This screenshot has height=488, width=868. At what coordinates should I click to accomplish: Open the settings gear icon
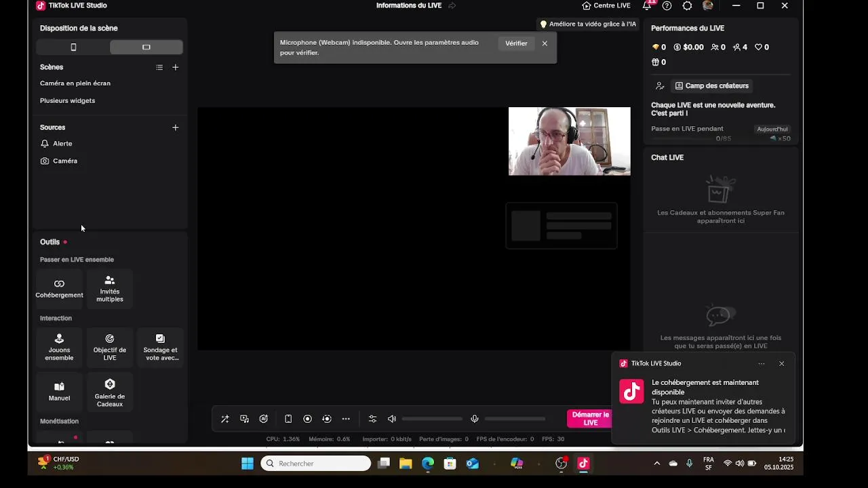[x=688, y=5]
